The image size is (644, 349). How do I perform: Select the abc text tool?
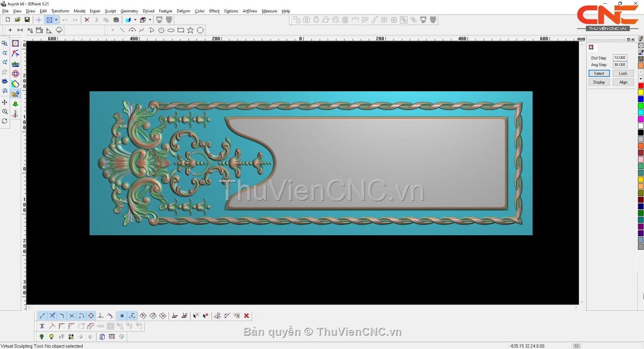tap(15, 64)
